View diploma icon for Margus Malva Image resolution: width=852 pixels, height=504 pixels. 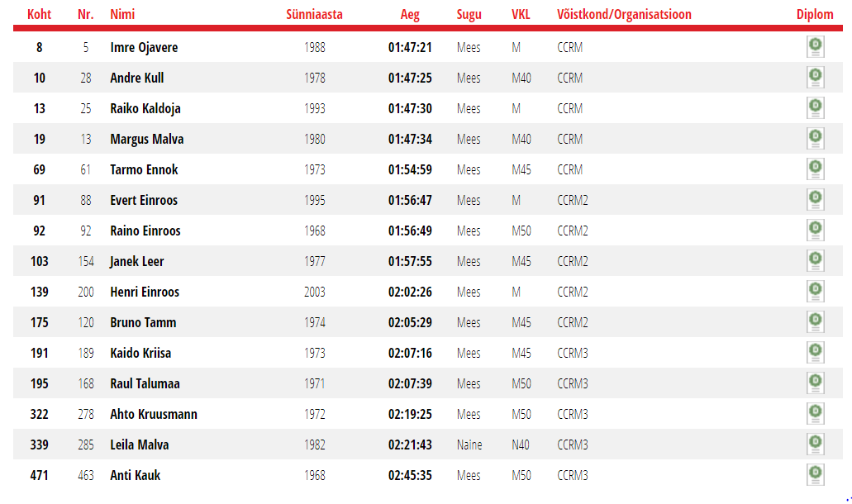tap(815, 139)
